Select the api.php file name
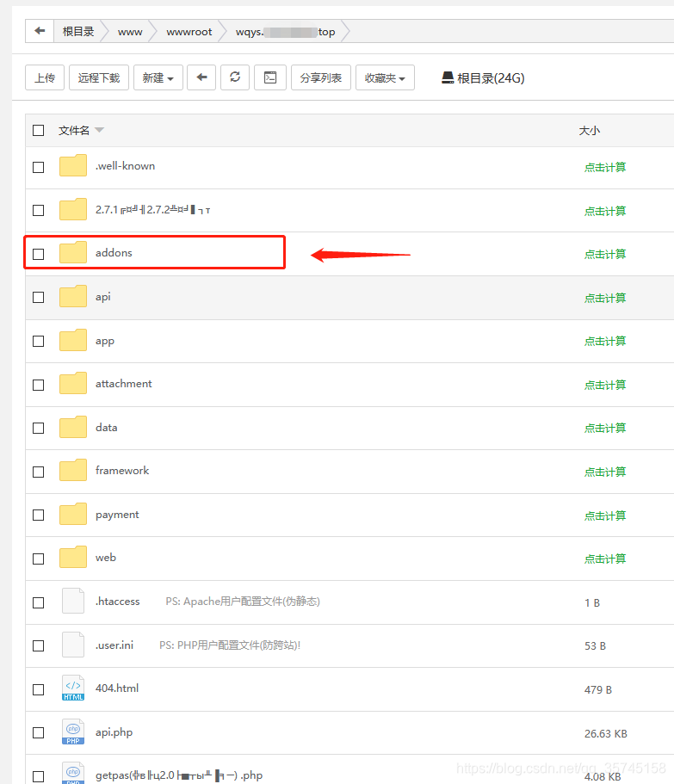This screenshot has width=674, height=784. (114, 732)
